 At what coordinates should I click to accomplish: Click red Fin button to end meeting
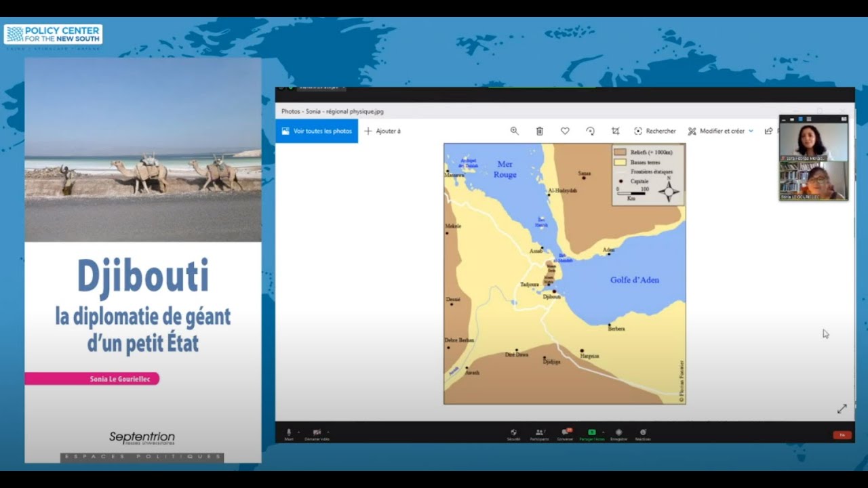[x=842, y=435]
